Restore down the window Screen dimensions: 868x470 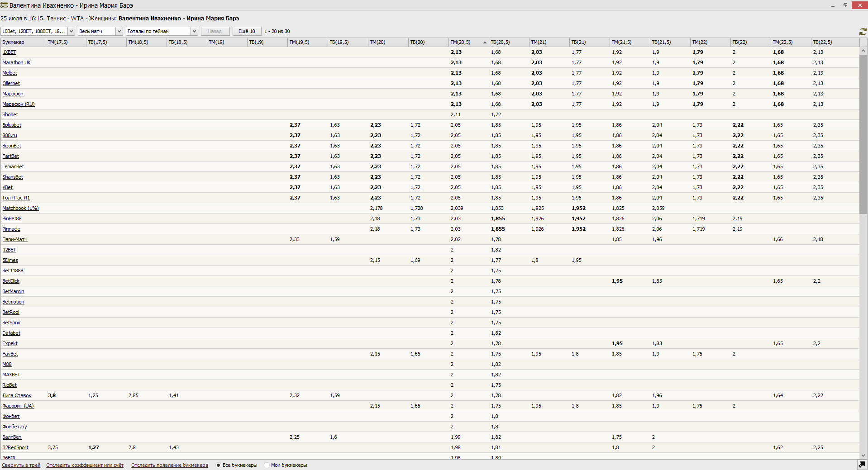point(844,5)
